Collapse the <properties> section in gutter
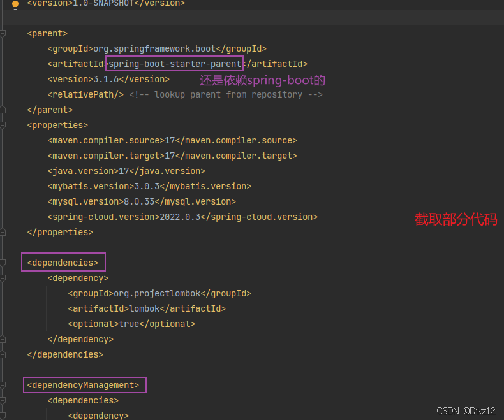 click(3, 125)
